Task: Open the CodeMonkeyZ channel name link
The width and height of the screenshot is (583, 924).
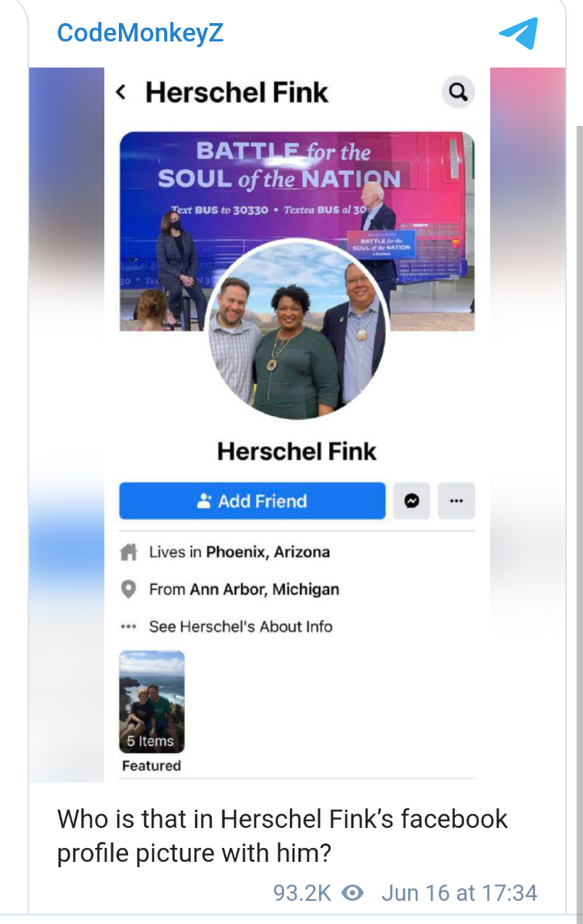Action: [x=140, y=33]
